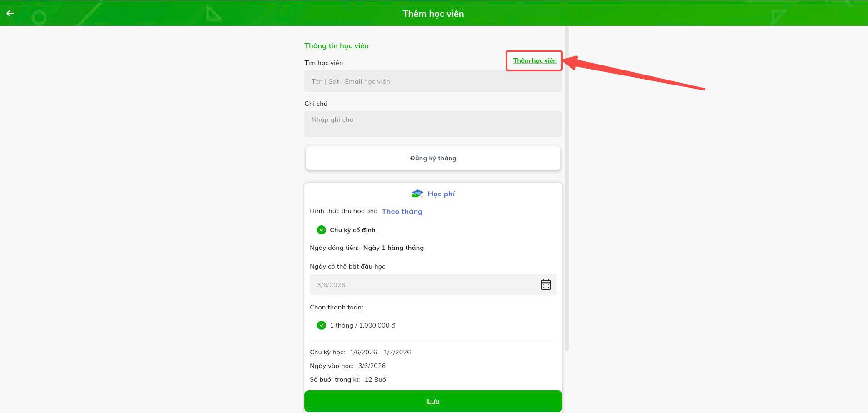Click the Thêm học viên page title
Viewport: 868px width, 413px height.
click(x=433, y=14)
